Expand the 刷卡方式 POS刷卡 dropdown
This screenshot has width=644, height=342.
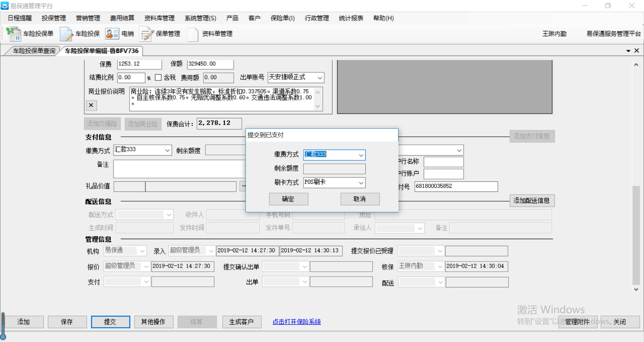pos(361,183)
